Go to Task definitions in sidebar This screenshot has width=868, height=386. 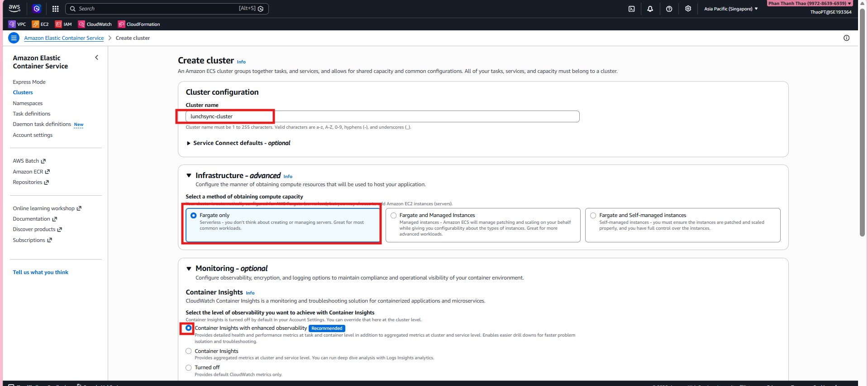tap(32, 114)
